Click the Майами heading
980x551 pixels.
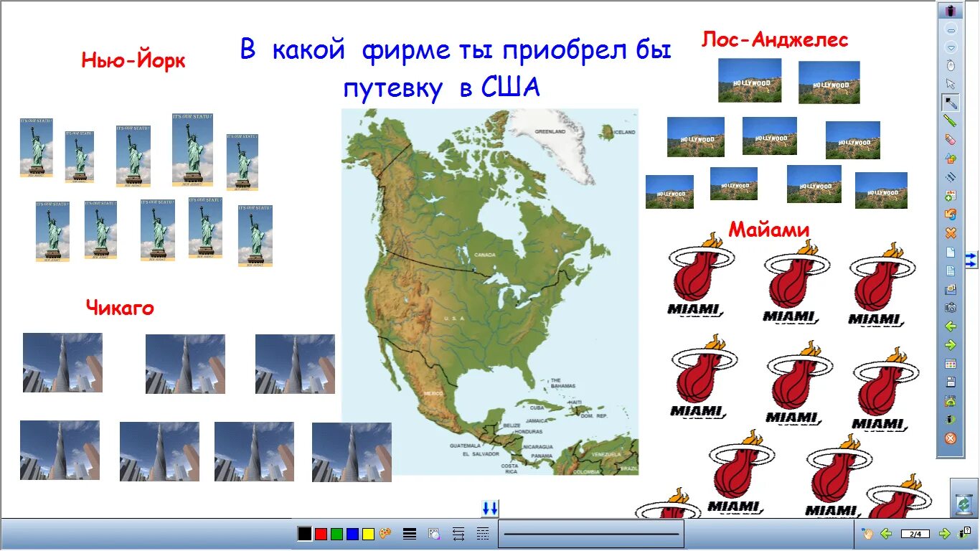point(769,230)
